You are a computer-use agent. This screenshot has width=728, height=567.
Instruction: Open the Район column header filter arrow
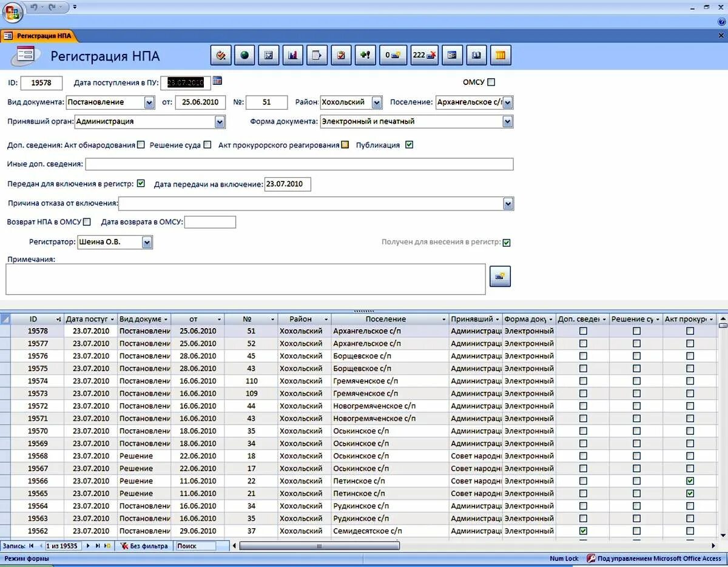pos(326,319)
